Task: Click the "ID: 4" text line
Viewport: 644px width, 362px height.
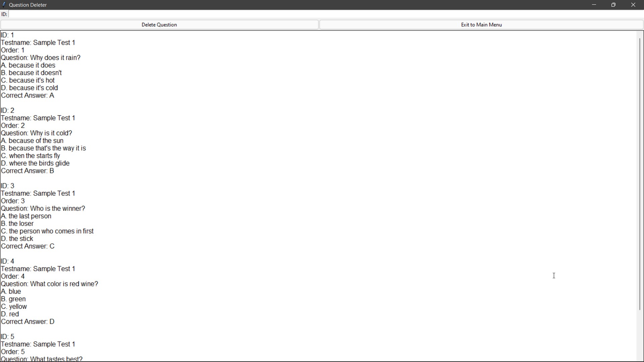Action: click(x=8, y=261)
